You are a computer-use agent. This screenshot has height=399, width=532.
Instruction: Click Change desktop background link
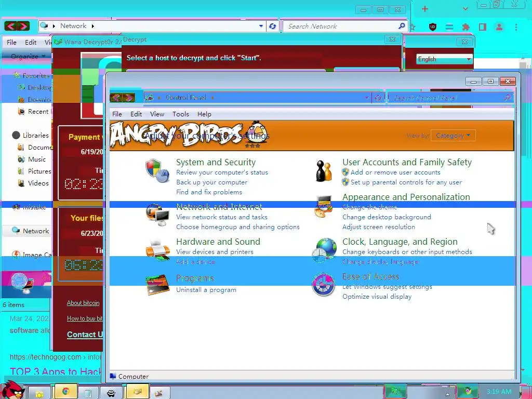(x=387, y=217)
